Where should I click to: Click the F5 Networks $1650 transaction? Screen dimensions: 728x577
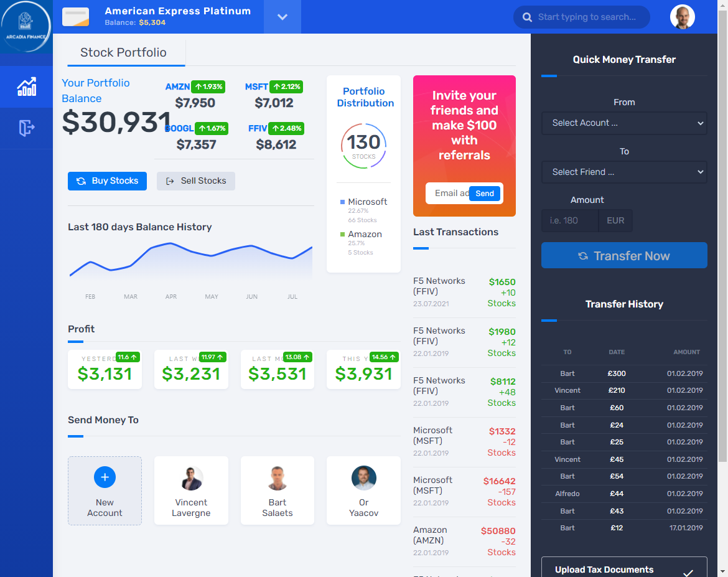coord(464,293)
